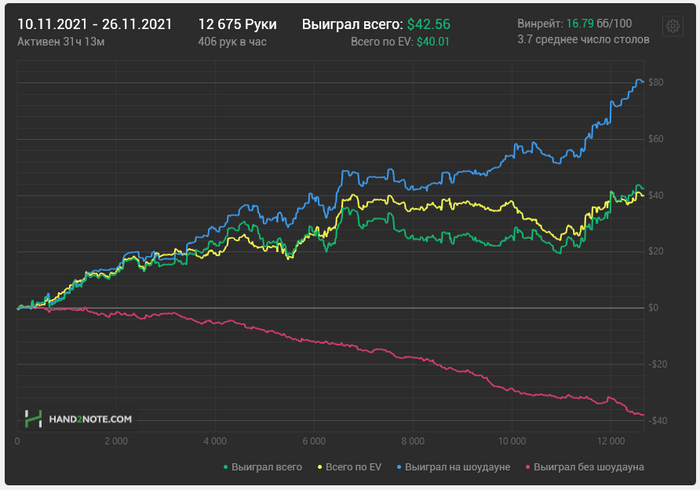This screenshot has height=490, width=700.
Task: Toggle the 'Выиграл всего' legend series
Action: pos(262,467)
